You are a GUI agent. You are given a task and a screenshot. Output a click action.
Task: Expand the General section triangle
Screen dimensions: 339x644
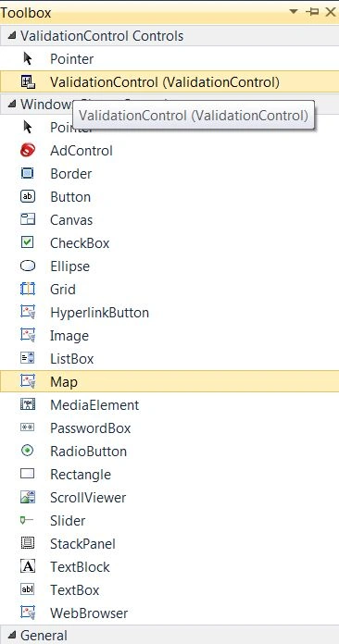[x=12, y=636]
